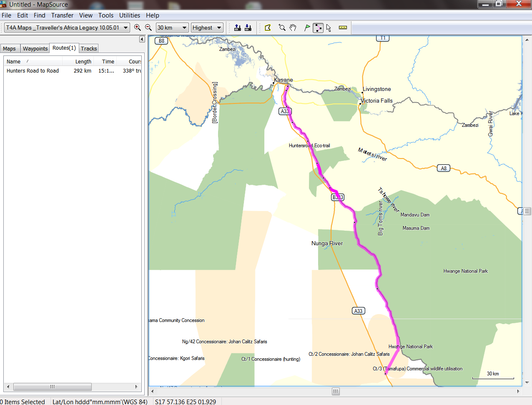
Task: Click Receive From Device icon
Action: point(248,28)
